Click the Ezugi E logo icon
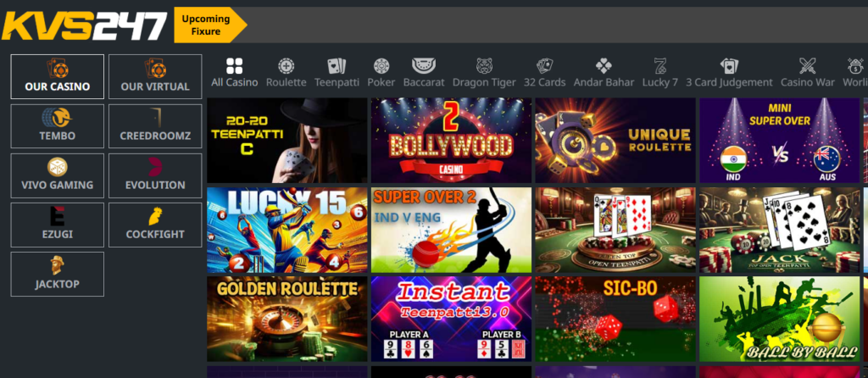This screenshot has width=868, height=378. pos(57,216)
